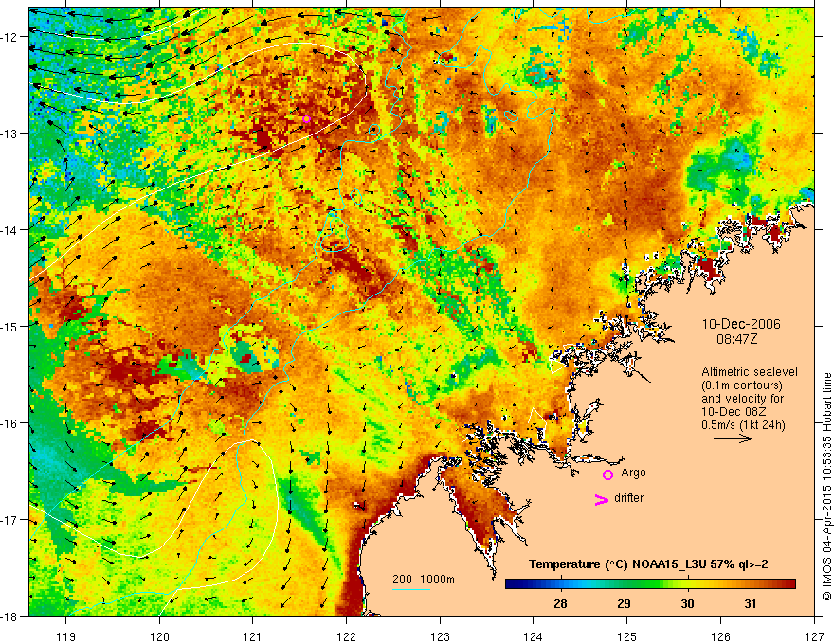This screenshot has height=644, width=834.
Task: Click the date text '10-Dec-2006'
Action: point(741,324)
